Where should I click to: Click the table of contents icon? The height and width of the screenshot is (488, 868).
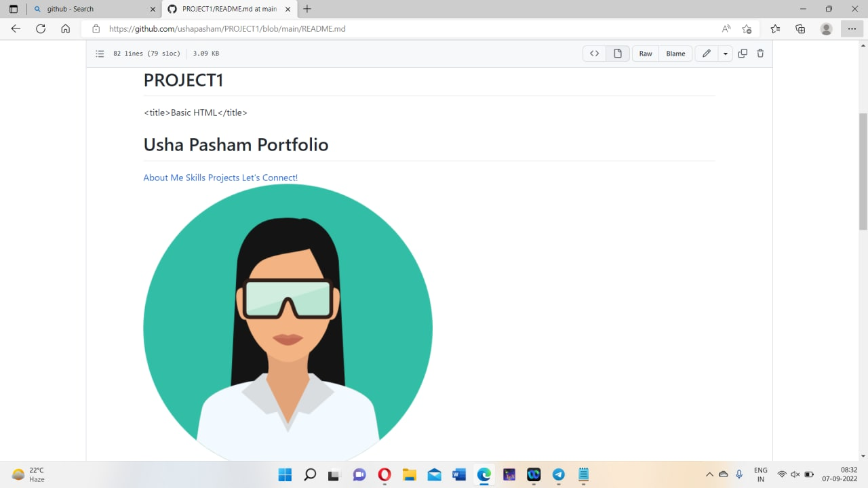click(x=100, y=53)
